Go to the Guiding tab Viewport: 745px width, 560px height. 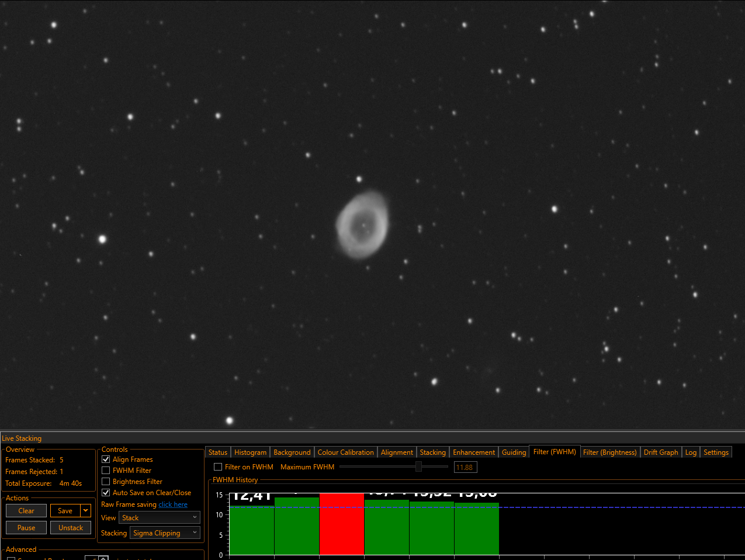tap(514, 452)
